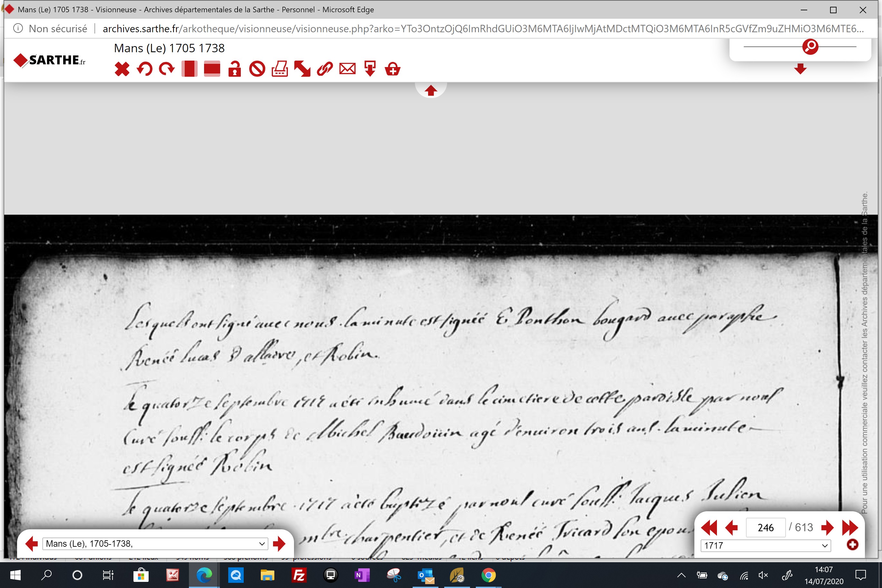882x588 pixels.
Task: Open FileZilla from the taskbar
Action: point(299,575)
